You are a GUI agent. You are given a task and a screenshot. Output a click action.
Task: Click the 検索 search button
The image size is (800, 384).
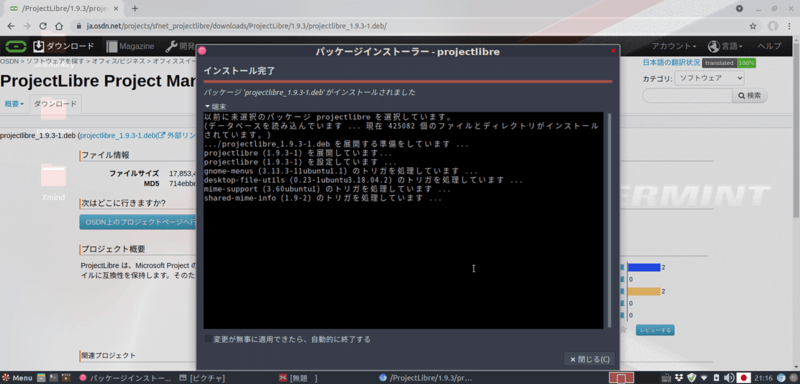(x=750, y=95)
